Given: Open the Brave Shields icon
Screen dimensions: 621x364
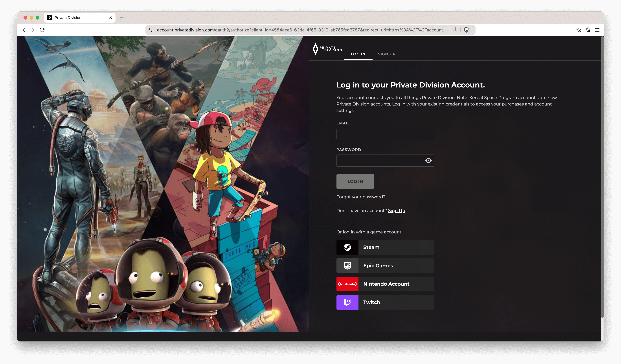Looking at the screenshot, I should (466, 30).
